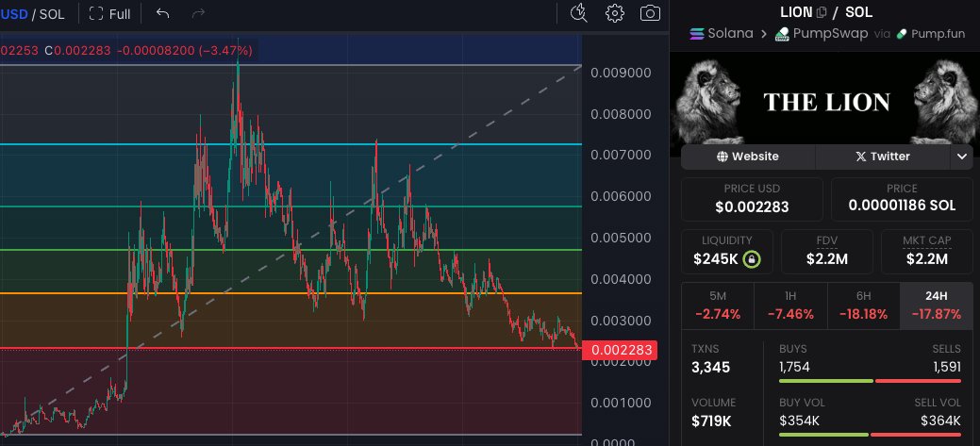Click the PumpSwap DEX label
Screen dimensions: 980x446
[822, 34]
